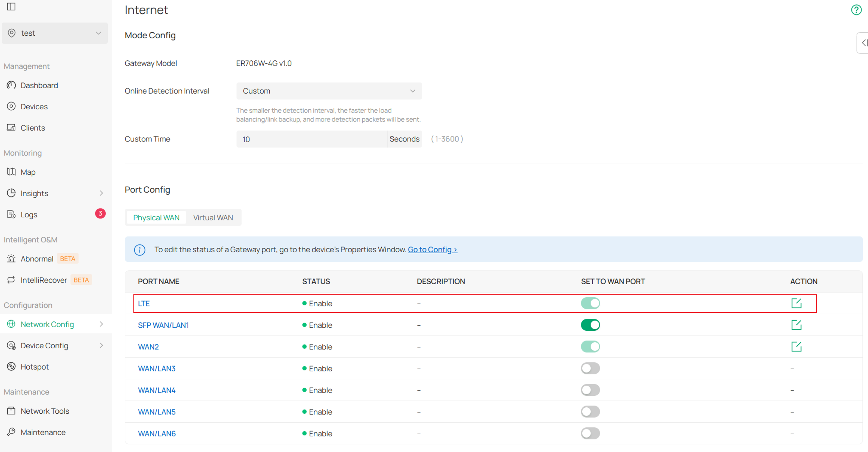Screen dimensions: 868x452
Task: Click the Abnormal BETA label
Action: [67, 259]
